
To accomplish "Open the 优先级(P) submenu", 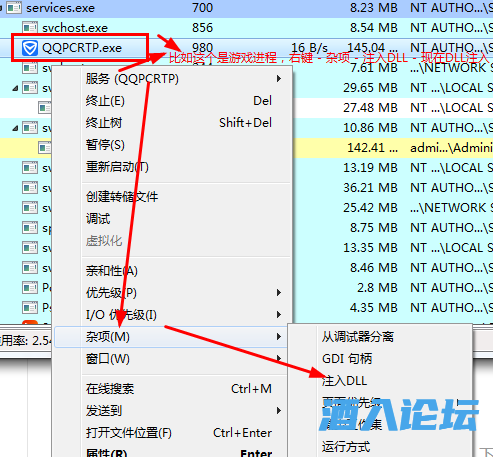I will point(172,293).
